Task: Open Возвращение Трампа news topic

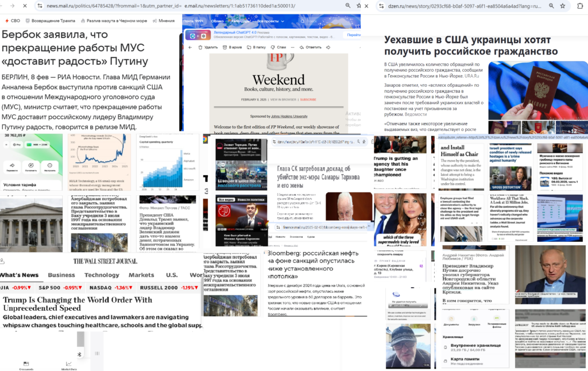Action: (x=50, y=21)
